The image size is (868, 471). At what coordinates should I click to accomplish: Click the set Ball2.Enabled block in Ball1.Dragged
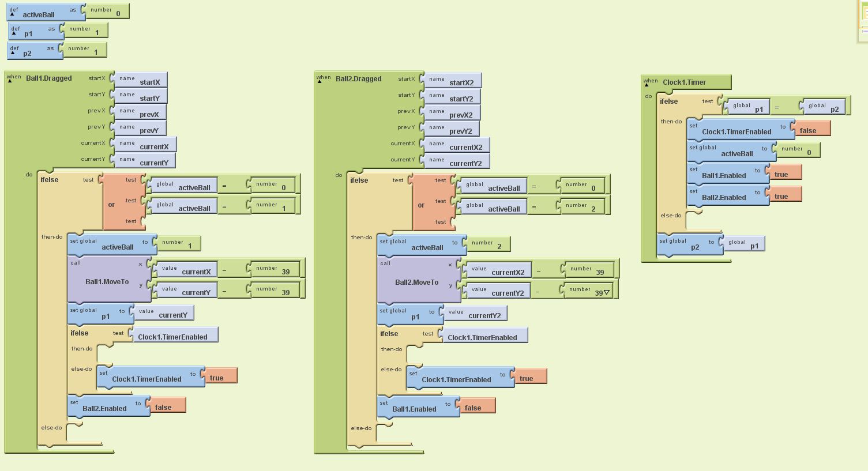tap(109, 406)
